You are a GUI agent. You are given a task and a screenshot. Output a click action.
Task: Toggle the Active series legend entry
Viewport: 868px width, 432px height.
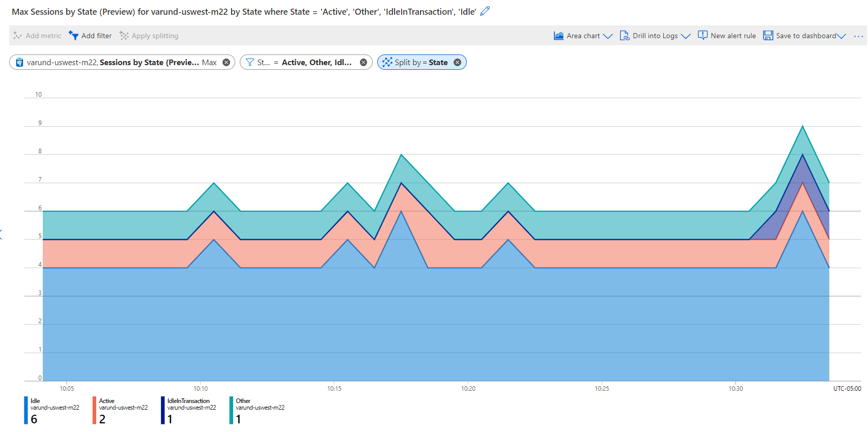tap(120, 410)
